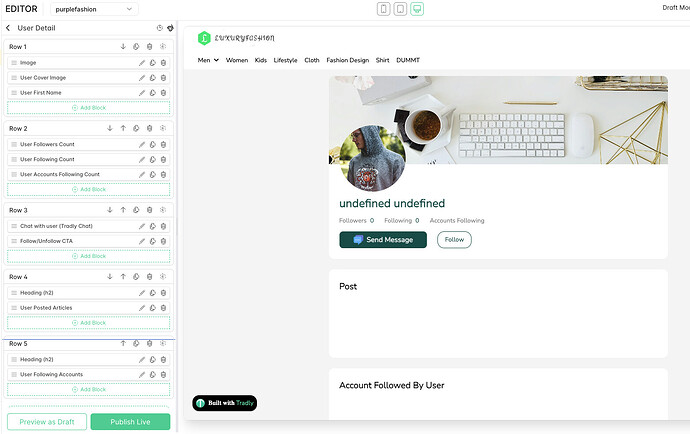
Task: Move Row 1 down
Action: tap(123, 47)
